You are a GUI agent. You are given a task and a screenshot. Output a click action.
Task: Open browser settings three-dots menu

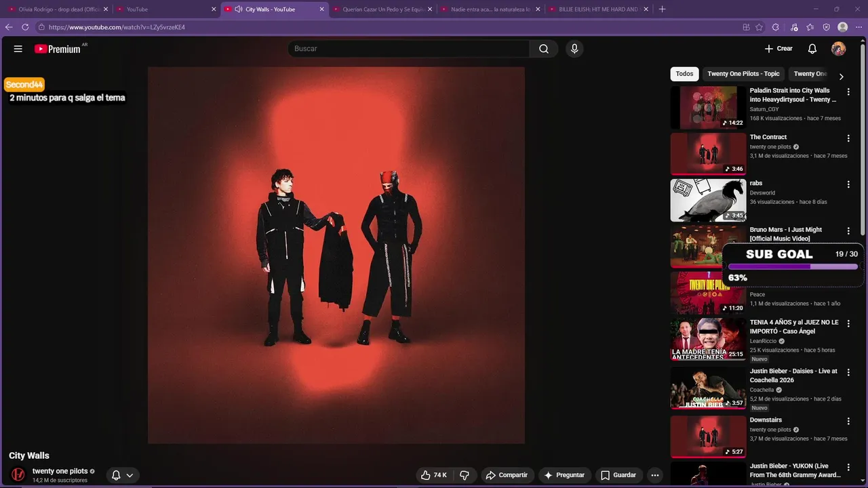tap(859, 27)
